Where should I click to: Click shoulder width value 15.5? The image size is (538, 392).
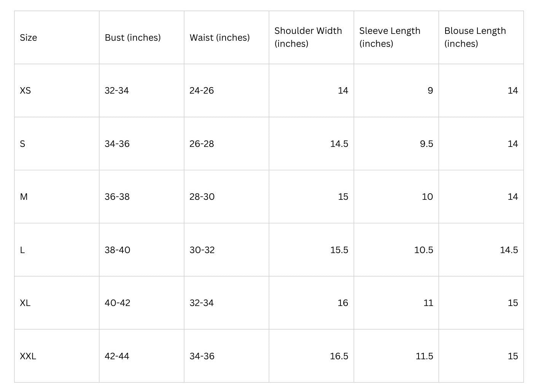tap(339, 250)
